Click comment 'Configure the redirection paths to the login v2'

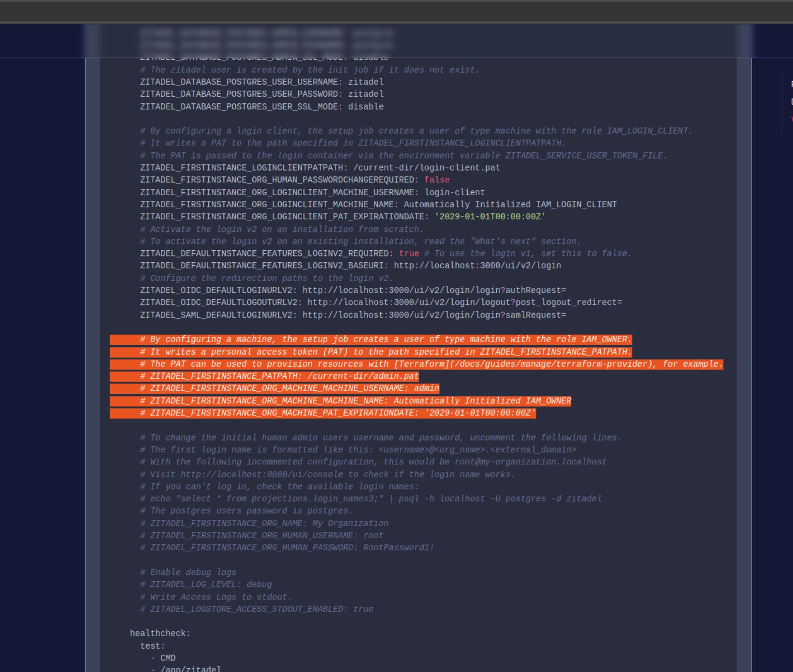266,278
